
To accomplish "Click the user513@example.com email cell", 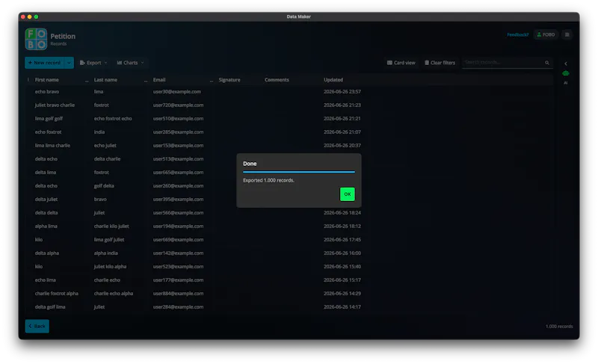I will 178,159.
